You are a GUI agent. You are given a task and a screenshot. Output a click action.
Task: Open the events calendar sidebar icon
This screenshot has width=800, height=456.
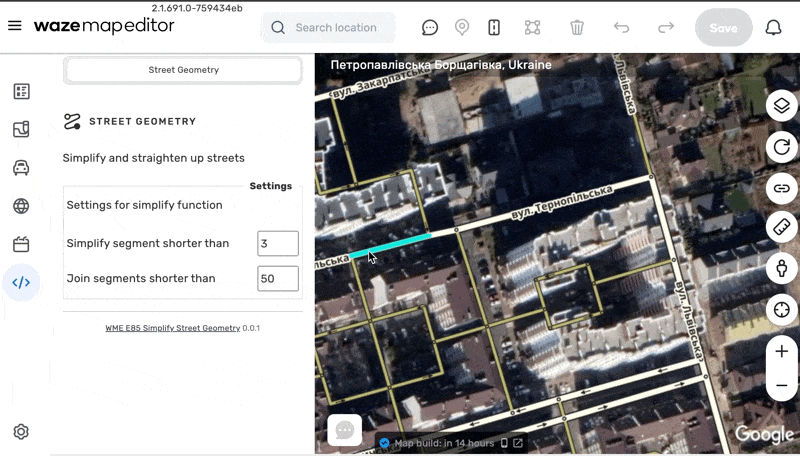click(x=21, y=244)
